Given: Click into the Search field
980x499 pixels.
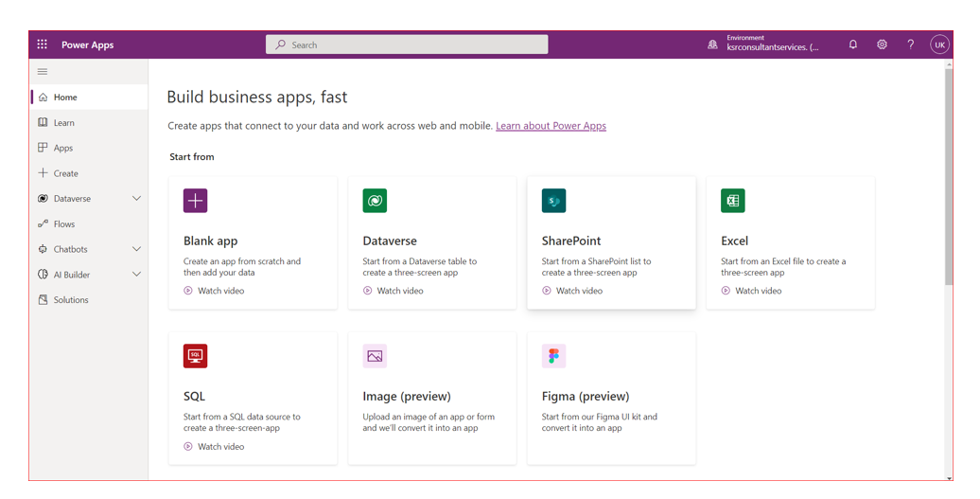Looking at the screenshot, I should (407, 45).
